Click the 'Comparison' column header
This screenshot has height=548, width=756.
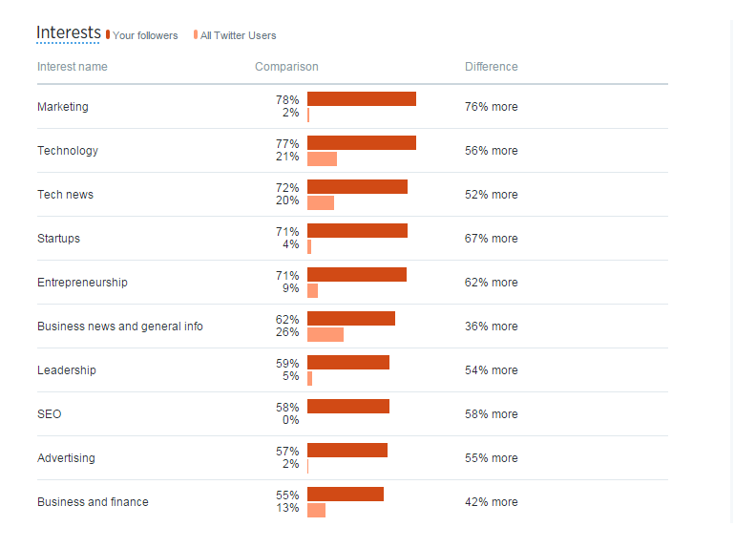286,67
